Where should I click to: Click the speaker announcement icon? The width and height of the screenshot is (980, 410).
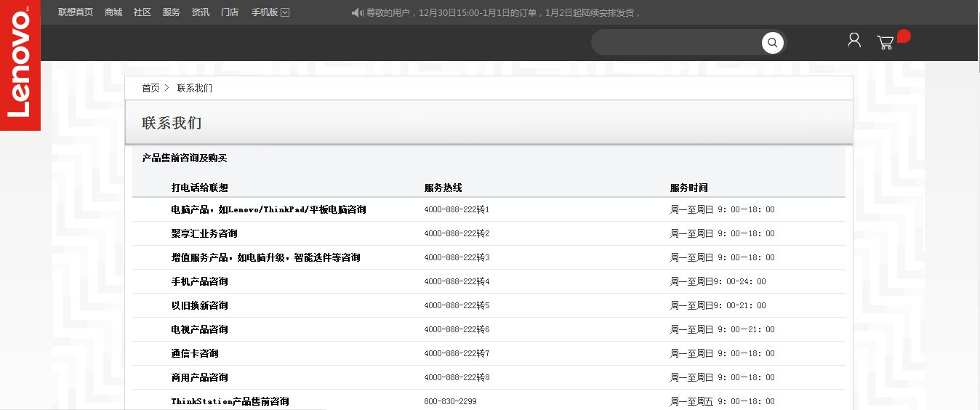356,12
